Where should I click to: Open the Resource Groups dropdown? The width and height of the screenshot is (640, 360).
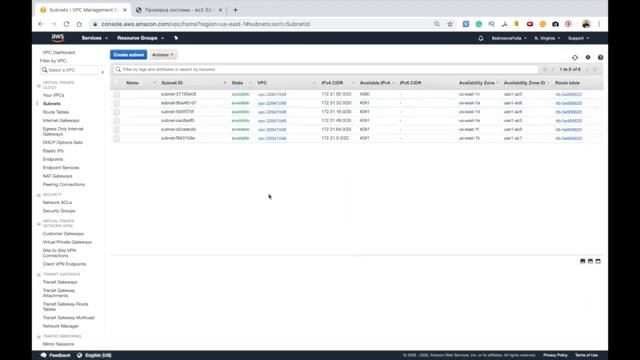pyautogui.click(x=140, y=38)
